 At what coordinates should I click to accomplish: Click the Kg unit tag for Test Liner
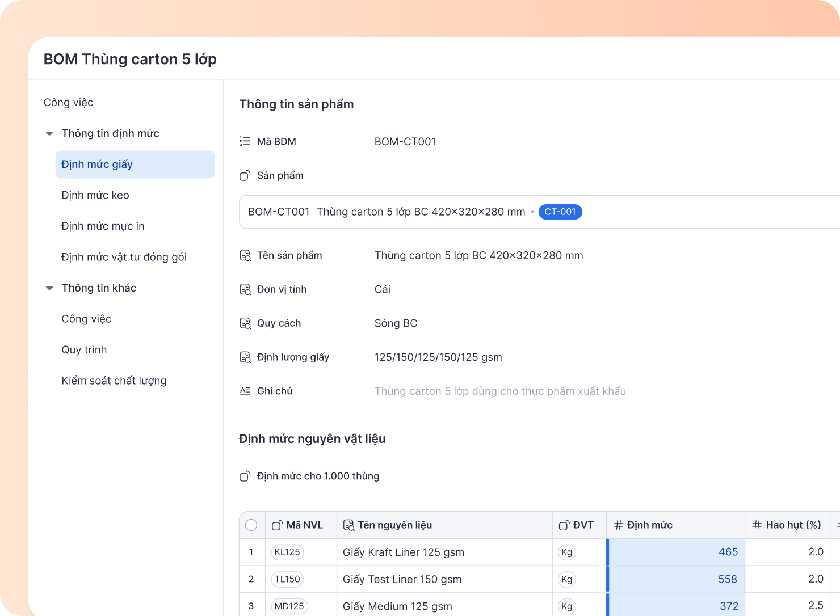pyautogui.click(x=566, y=580)
